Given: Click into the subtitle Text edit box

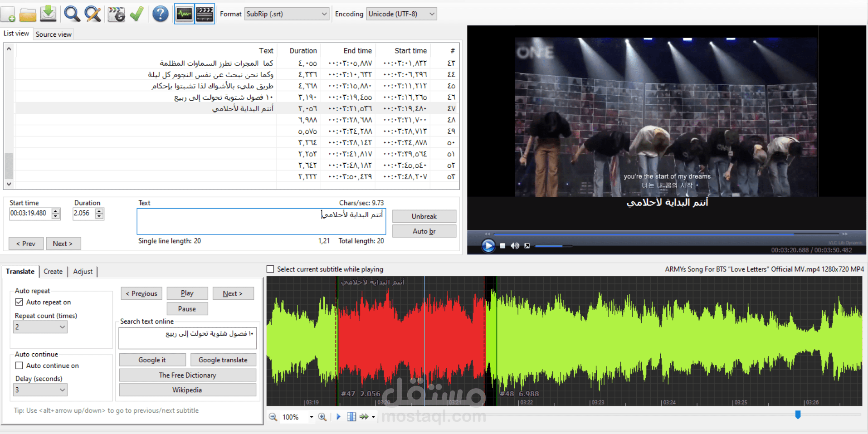Looking at the screenshot, I should 261,221.
